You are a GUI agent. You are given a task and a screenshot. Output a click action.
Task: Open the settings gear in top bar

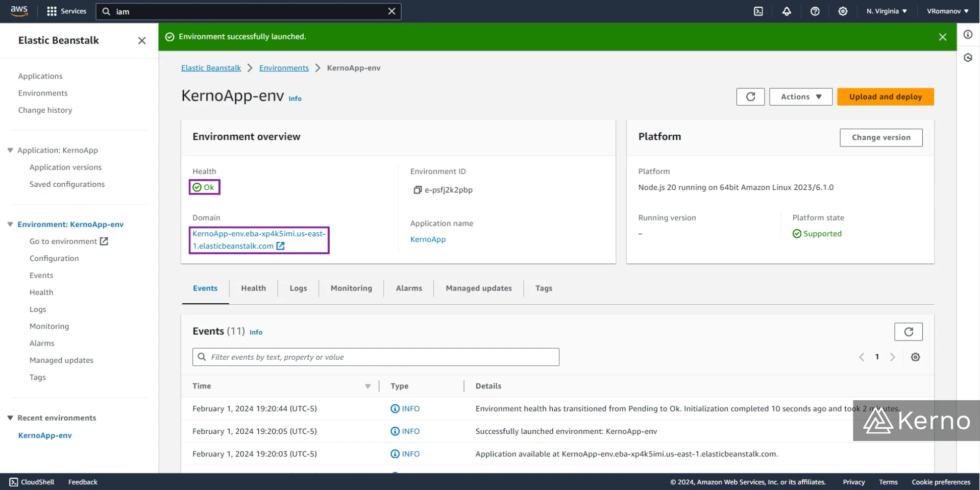coord(843,11)
